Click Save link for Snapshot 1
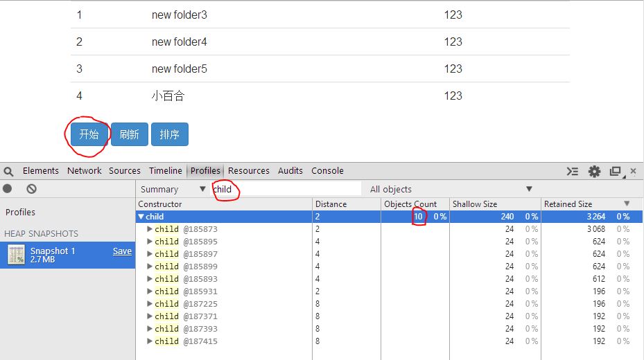Screen dimensions: 644x360 (122, 251)
